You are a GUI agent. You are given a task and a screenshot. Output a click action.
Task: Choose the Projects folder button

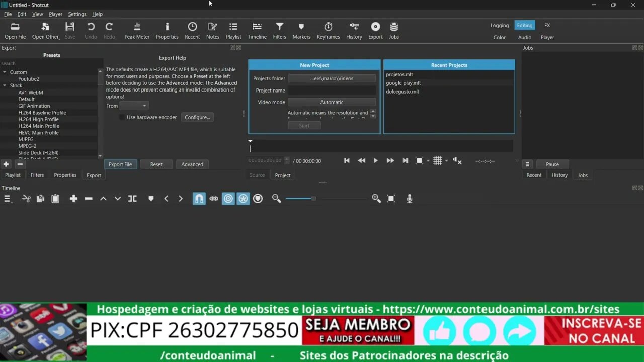click(332, 78)
